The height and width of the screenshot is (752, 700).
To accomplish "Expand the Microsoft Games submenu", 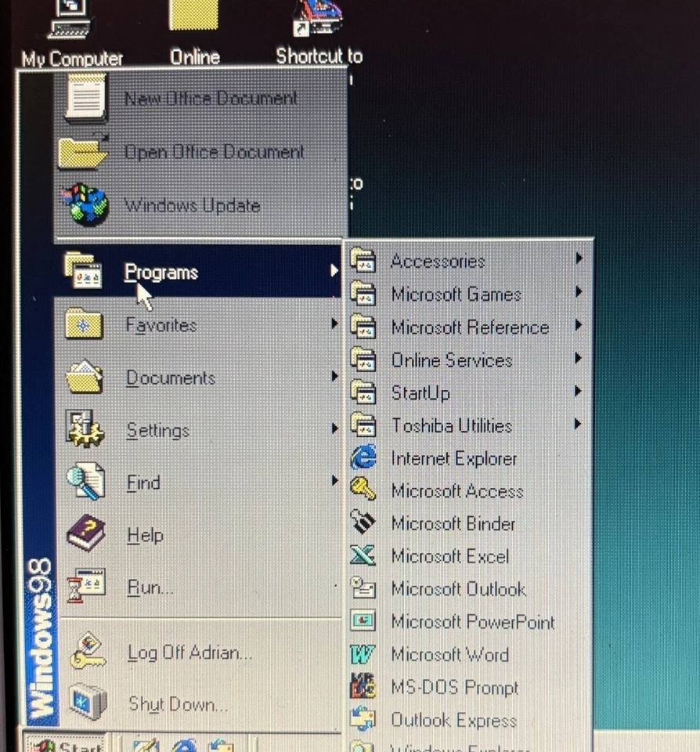I will 455,295.
